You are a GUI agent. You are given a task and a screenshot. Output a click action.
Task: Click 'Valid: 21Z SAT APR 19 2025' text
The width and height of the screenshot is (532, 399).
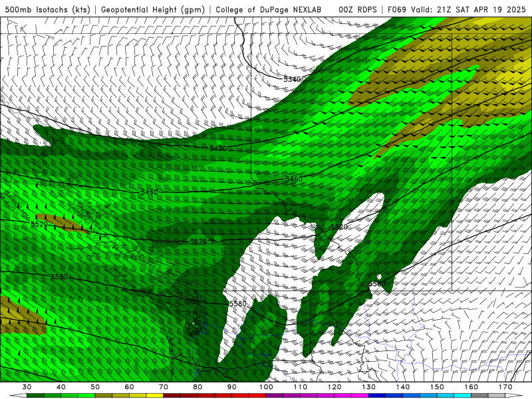coord(468,9)
